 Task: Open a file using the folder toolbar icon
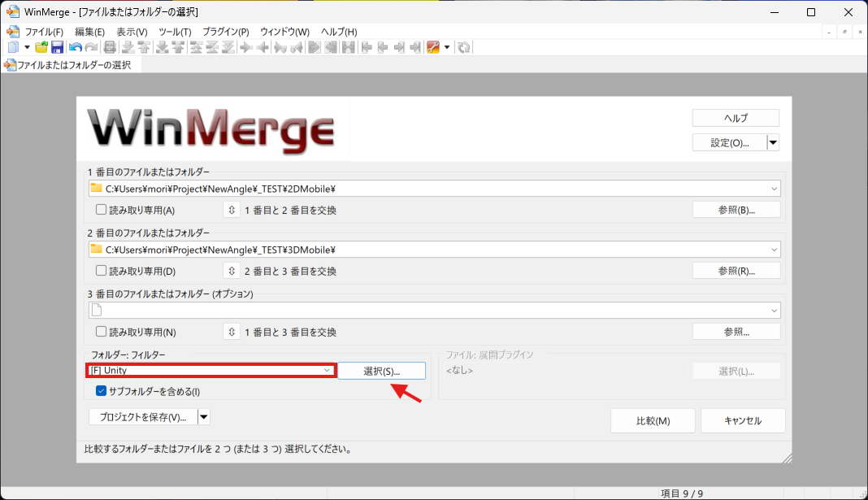tap(41, 46)
